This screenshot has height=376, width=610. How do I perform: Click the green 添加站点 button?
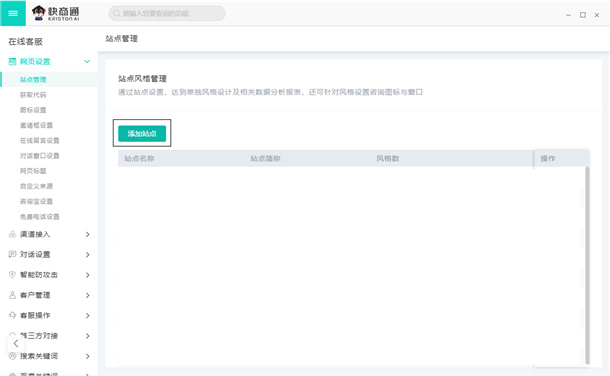click(142, 133)
